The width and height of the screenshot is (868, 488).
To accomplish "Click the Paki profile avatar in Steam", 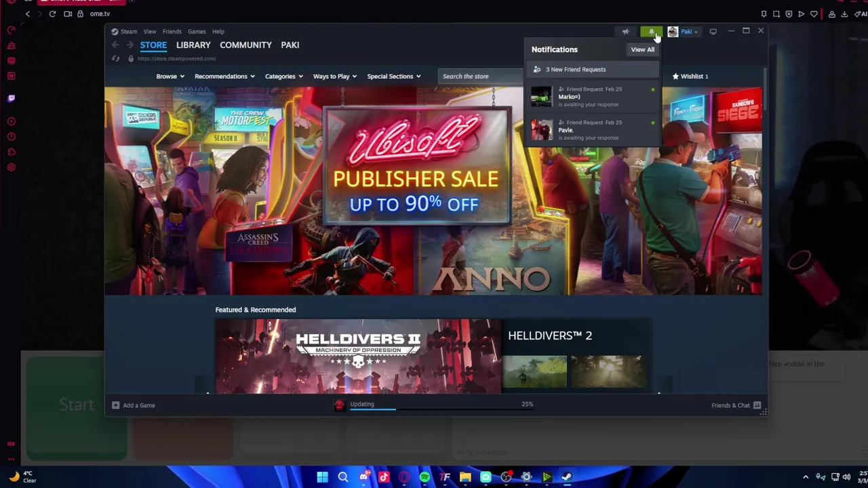I will (673, 31).
